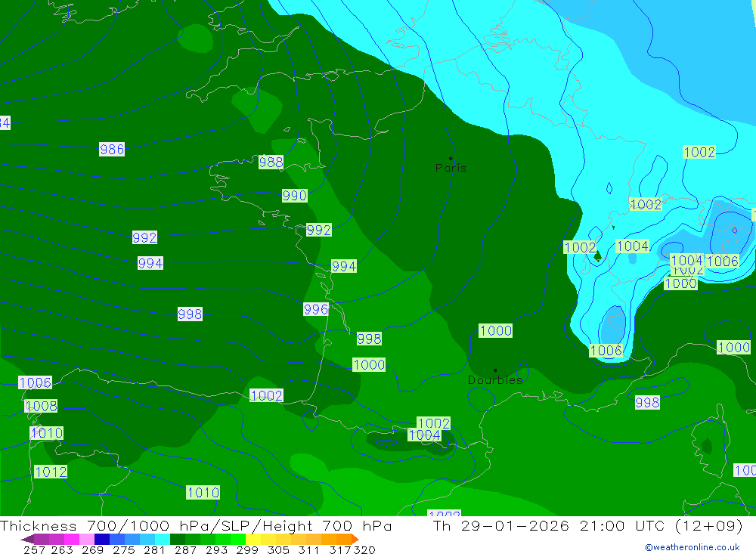The width and height of the screenshot is (756, 554).
Task: Click the legend value 281
Action: [154, 549]
